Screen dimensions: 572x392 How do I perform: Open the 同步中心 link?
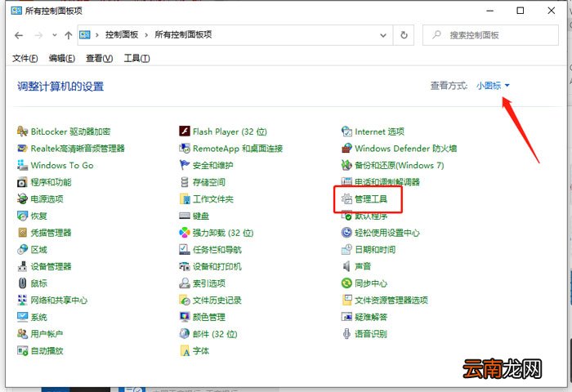pyautogui.click(x=371, y=283)
